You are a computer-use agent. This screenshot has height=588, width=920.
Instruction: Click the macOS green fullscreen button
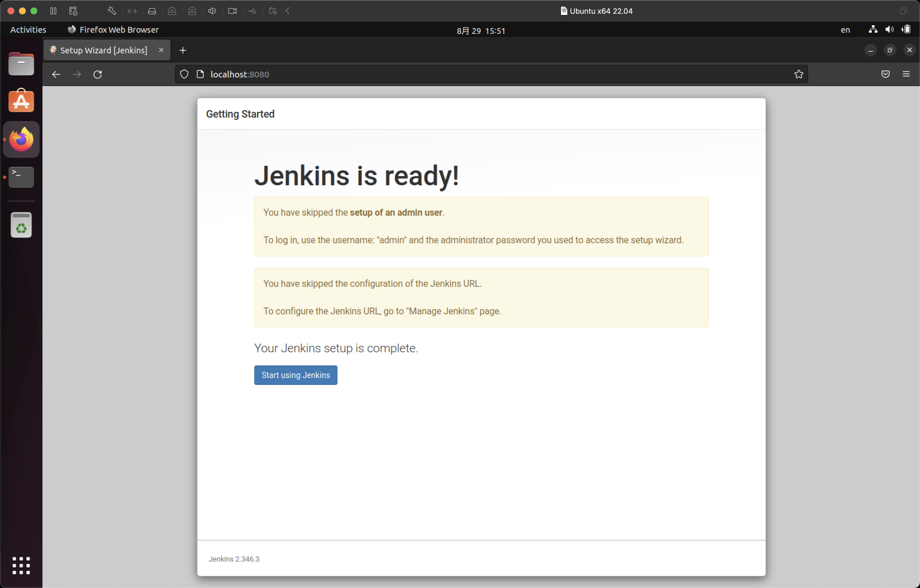click(x=34, y=11)
